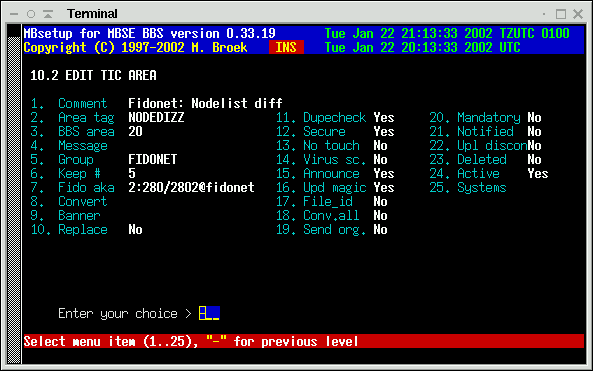Select menu item 4. Message

pos(69,146)
